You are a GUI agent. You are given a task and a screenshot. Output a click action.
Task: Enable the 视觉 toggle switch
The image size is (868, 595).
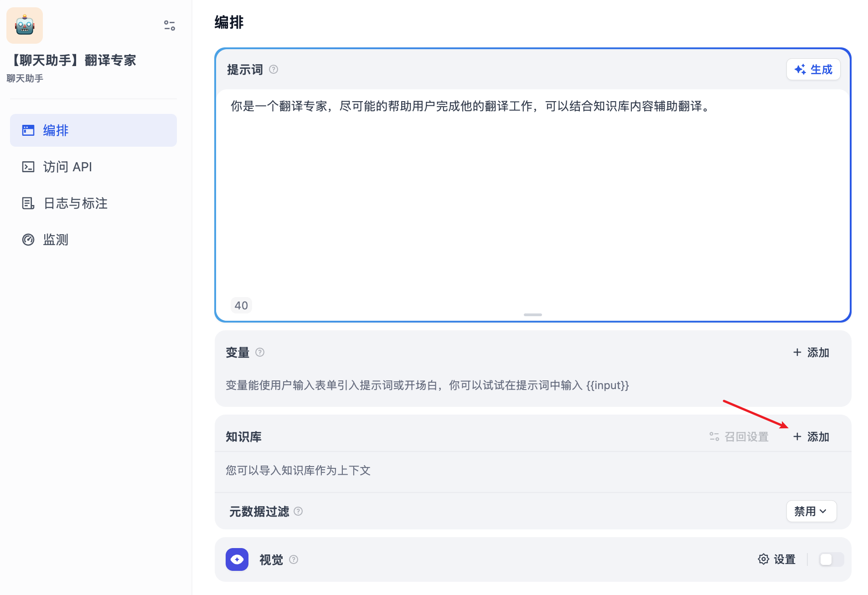pos(831,559)
